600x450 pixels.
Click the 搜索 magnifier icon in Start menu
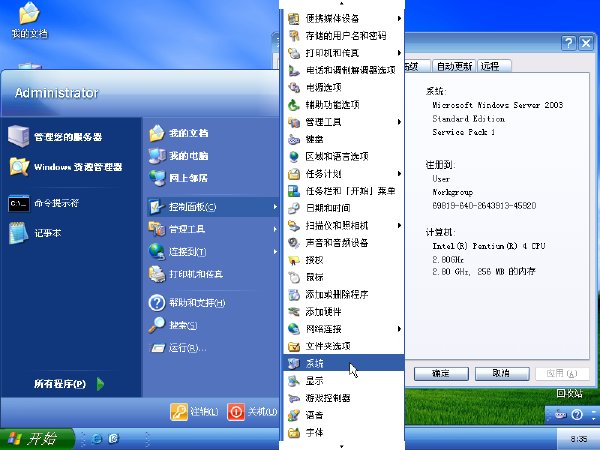(157, 325)
